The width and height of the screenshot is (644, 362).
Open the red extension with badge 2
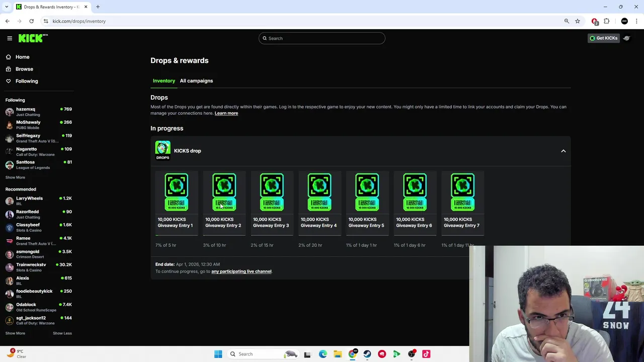595,21
